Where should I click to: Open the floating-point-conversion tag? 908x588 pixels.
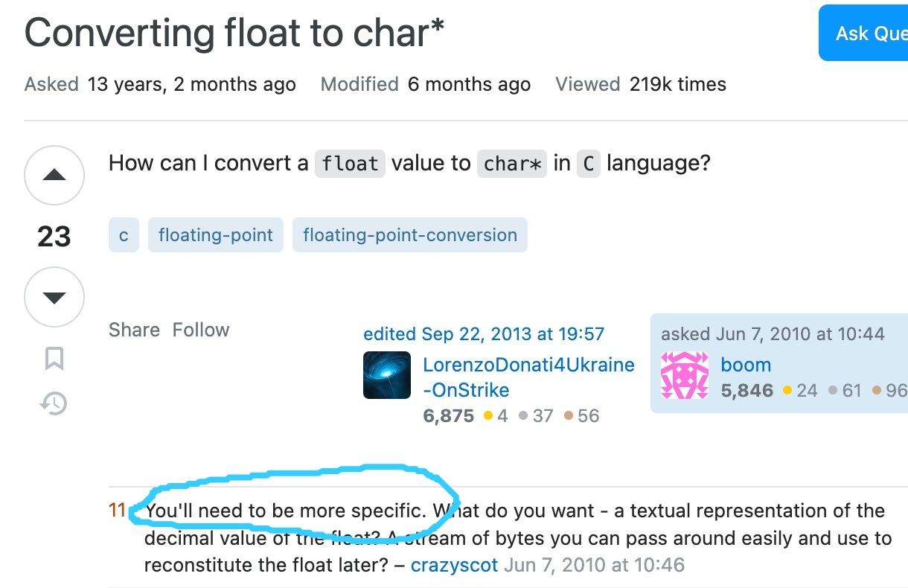pyautogui.click(x=410, y=235)
